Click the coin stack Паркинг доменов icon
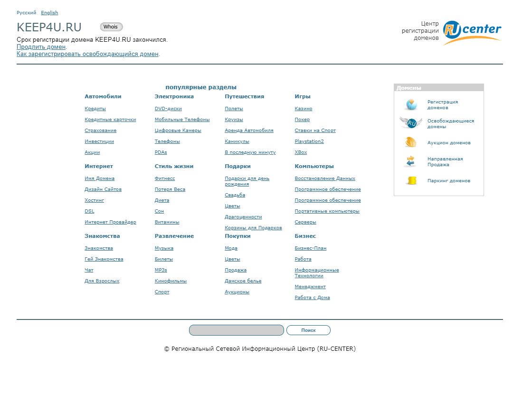Screen dimensions: 532x394 (412, 180)
